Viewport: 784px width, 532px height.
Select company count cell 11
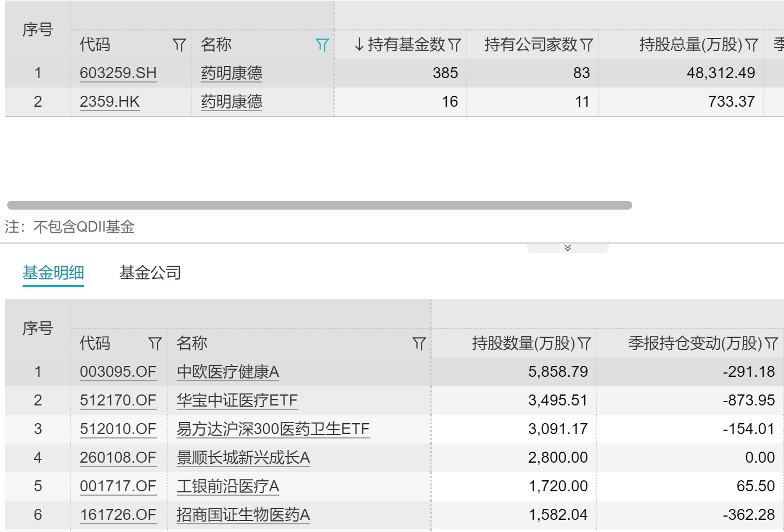tap(582, 102)
